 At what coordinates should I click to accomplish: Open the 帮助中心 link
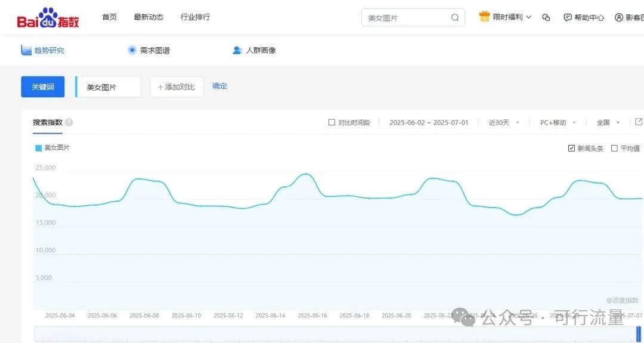589,17
